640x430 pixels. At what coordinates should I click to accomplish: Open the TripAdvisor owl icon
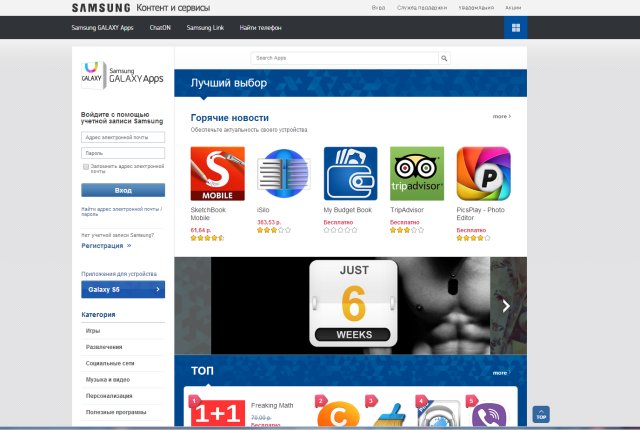click(x=417, y=173)
